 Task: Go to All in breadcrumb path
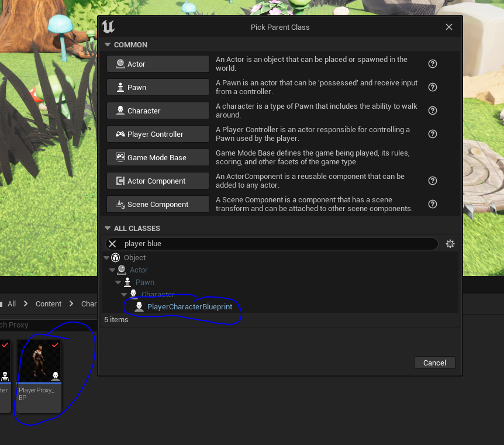click(x=12, y=304)
